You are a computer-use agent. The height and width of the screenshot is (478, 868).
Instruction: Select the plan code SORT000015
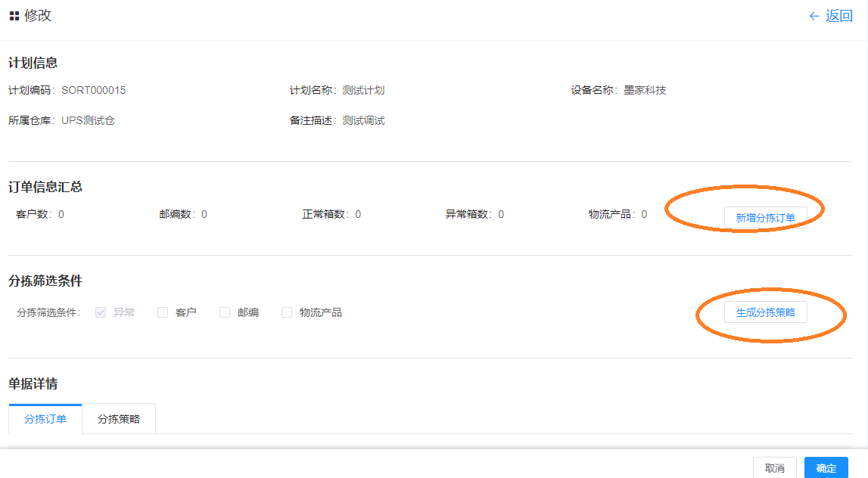(x=93, y=90)
